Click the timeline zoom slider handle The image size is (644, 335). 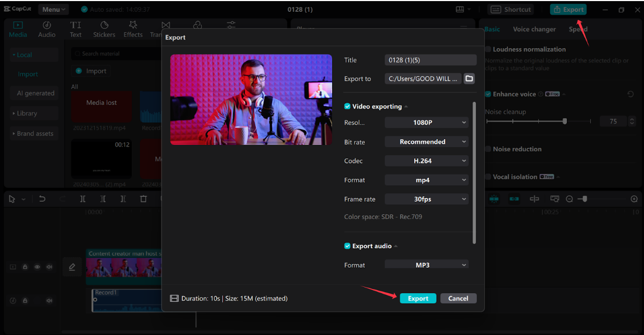click(x=584, y=199)
